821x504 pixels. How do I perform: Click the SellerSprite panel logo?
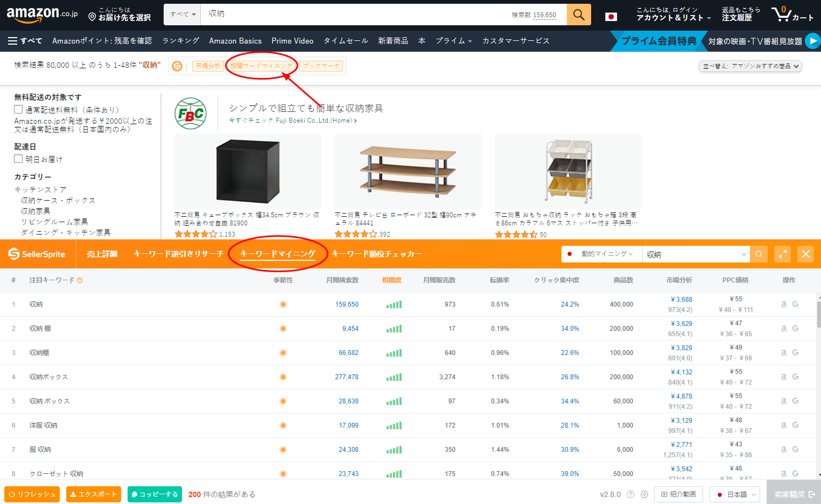pyautogui.click(x=37, y=254)
